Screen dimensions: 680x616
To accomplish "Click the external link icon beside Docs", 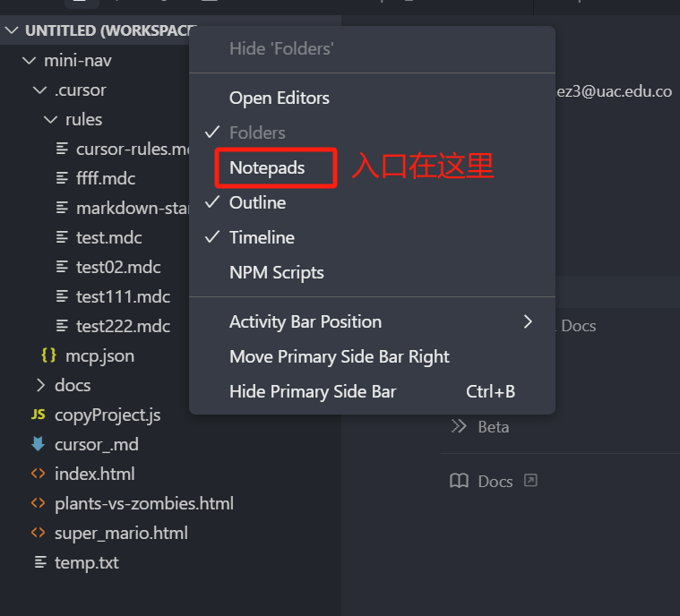I will (530, 480).
